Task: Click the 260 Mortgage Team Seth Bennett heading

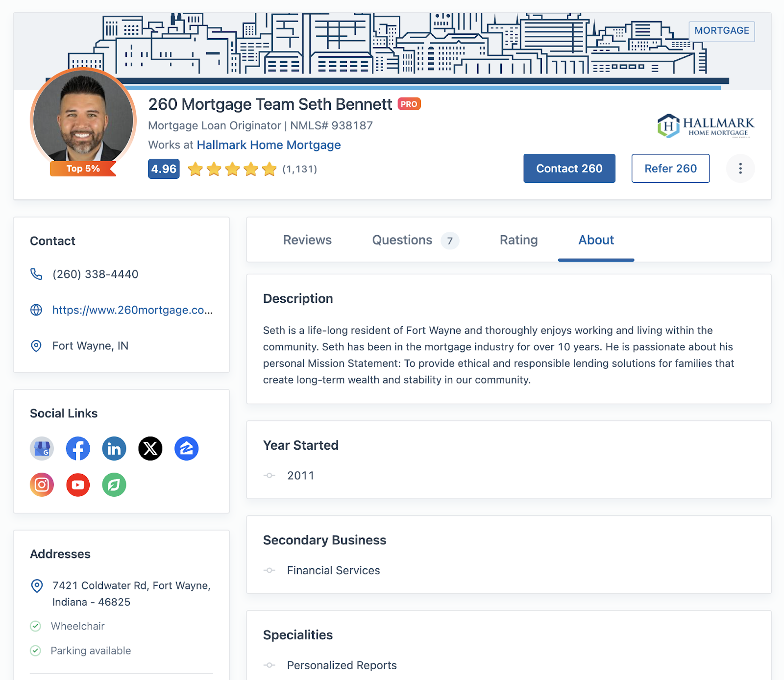Action: click(x=270, y=104)
